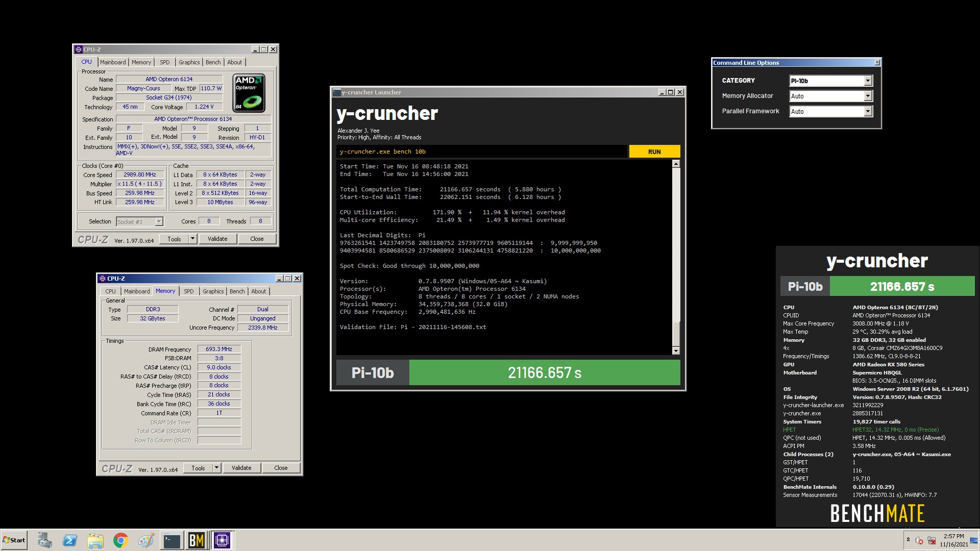Open Paint from the taskbar
Image resolution: width=980 pixels, height=551 pixels.
[x=146, y=540]
